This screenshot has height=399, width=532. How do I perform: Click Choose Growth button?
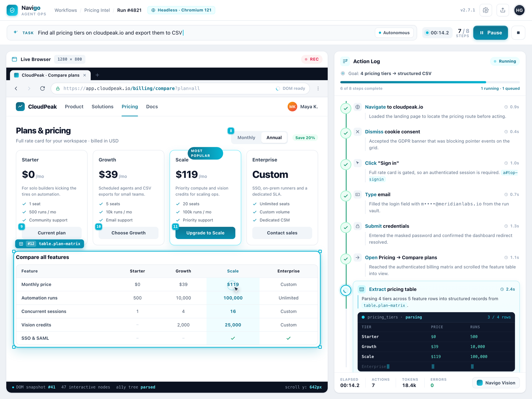[128, 233]
